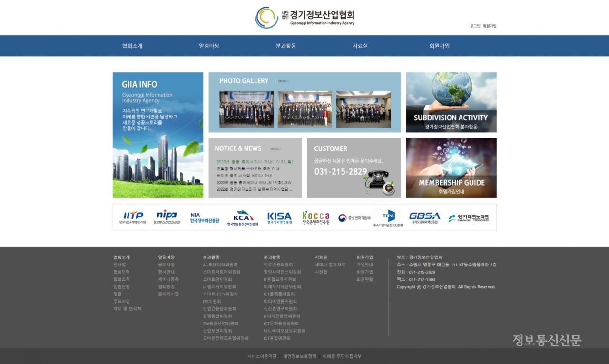Click the 회원가입 link at top right
Viewport: 609px width, 364px height.
click(490, 26)
